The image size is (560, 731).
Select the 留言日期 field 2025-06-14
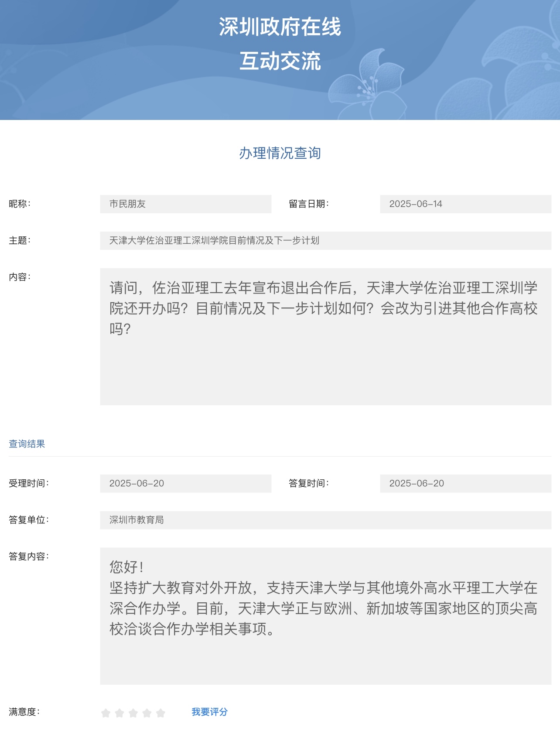click(465, 204)
